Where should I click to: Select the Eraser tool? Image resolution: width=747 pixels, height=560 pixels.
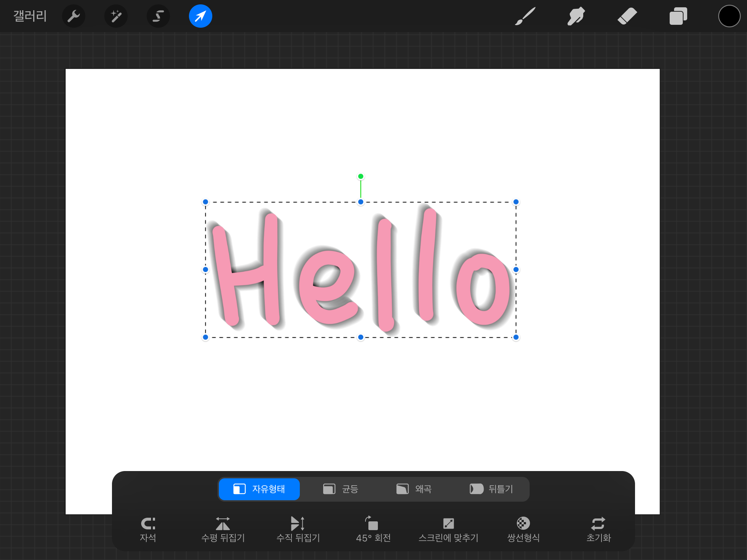click(x=627, y=16)
